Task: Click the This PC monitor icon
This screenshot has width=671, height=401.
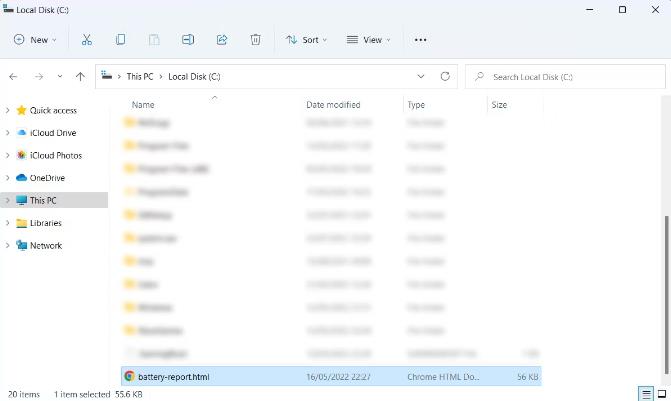Action: coord(21,200)
